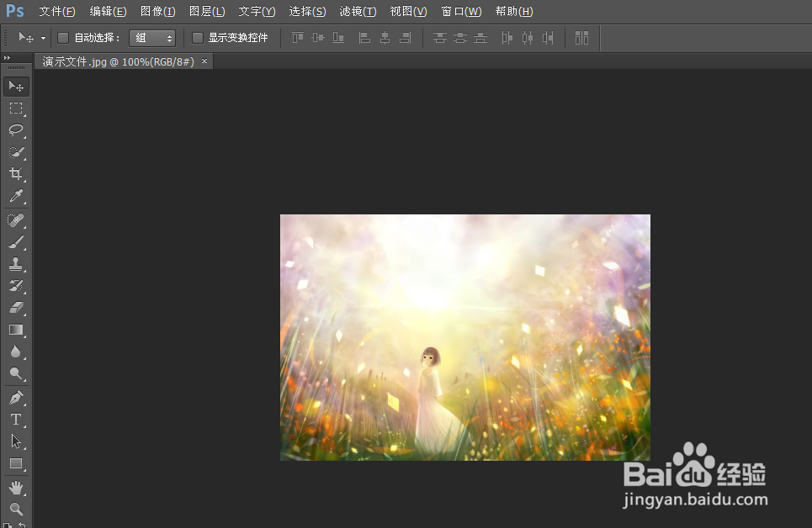Screen dimensions: 812x528
Task: Select the Move tool in toolbox
Action: [x=16, y=86]
